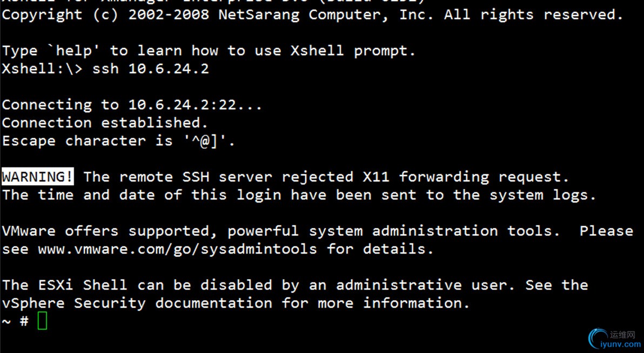Click the iyunv.com watermark text
This screenshot has width=644, height=353.
621,344
